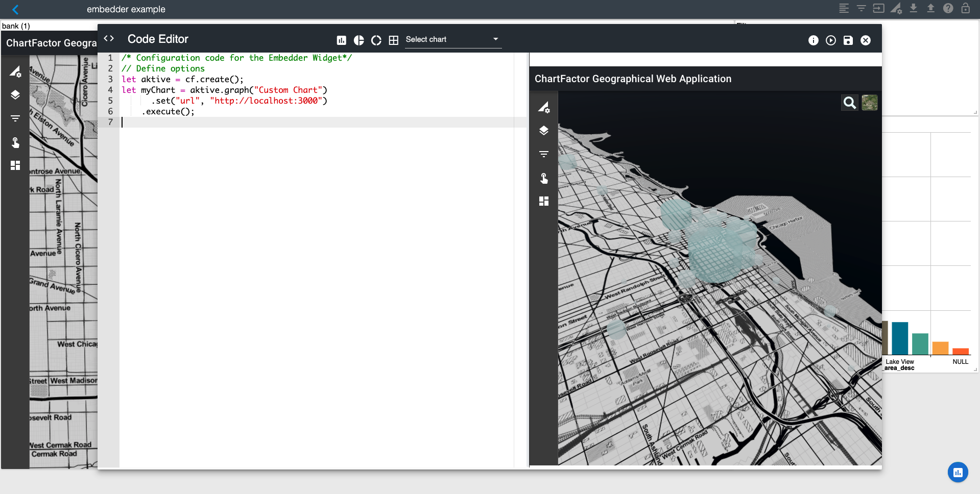Click the table grid icon

coord(394,40)
